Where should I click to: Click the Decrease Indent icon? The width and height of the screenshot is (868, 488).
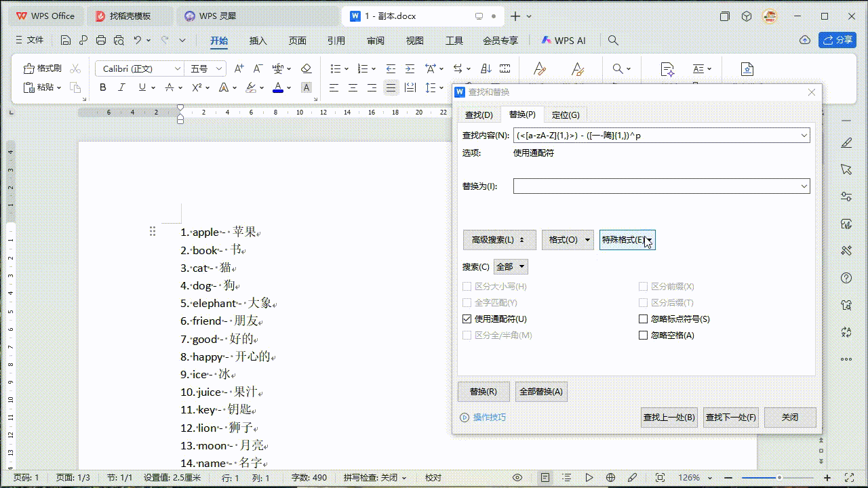pyautogui.click(x=391, y=68)
